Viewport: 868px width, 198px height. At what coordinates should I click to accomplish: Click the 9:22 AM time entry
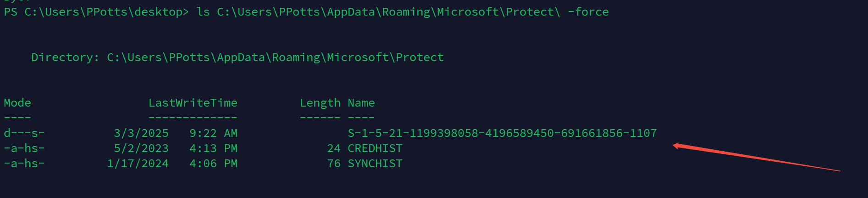click(x=213, y=133)
